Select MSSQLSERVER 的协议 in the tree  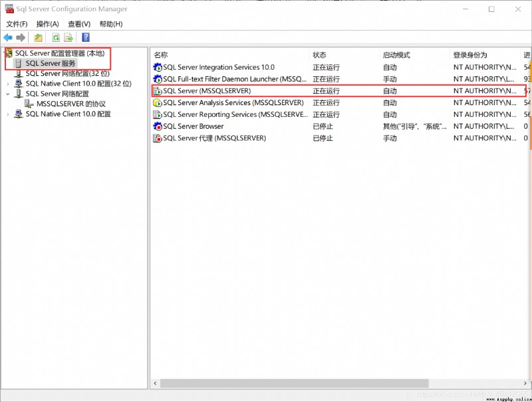[x=71, y=104]
